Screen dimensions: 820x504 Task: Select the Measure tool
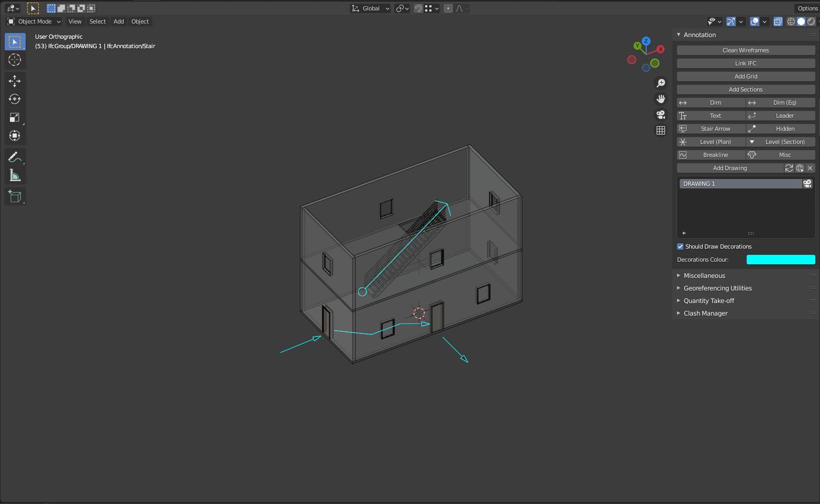pos(15,175)
